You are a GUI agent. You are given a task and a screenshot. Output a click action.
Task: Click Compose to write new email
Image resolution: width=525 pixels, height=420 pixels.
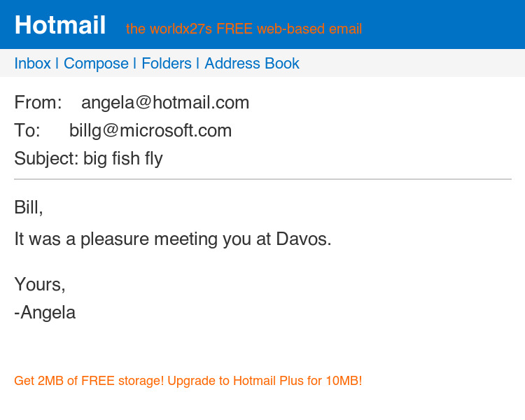click(96, 64)
